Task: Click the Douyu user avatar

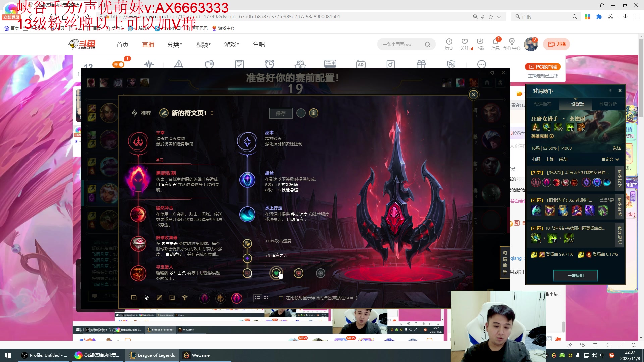Action: (x=531, y=44)
